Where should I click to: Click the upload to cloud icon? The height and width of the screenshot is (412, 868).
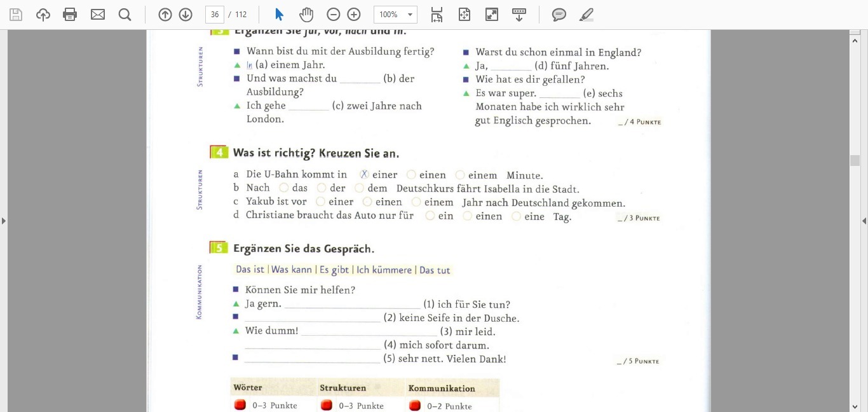(43, 15)
